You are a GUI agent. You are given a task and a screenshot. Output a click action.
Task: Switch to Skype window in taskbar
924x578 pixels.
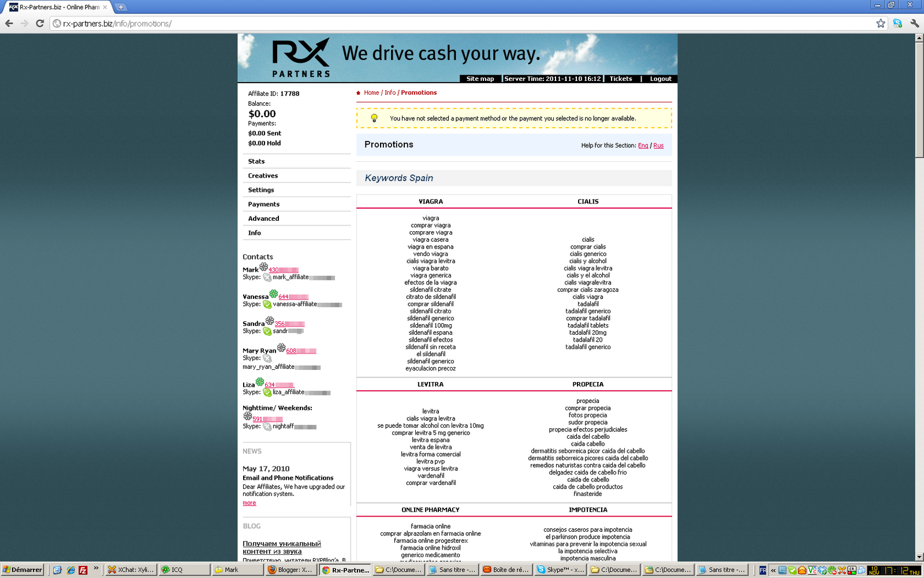pyautogui.click(x=560, y=570)
